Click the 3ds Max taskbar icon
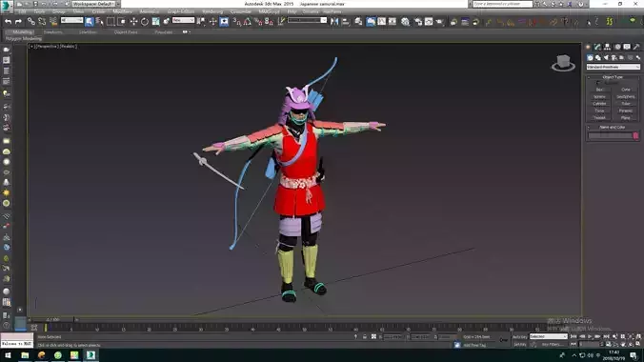 click(x=91, y=355)
